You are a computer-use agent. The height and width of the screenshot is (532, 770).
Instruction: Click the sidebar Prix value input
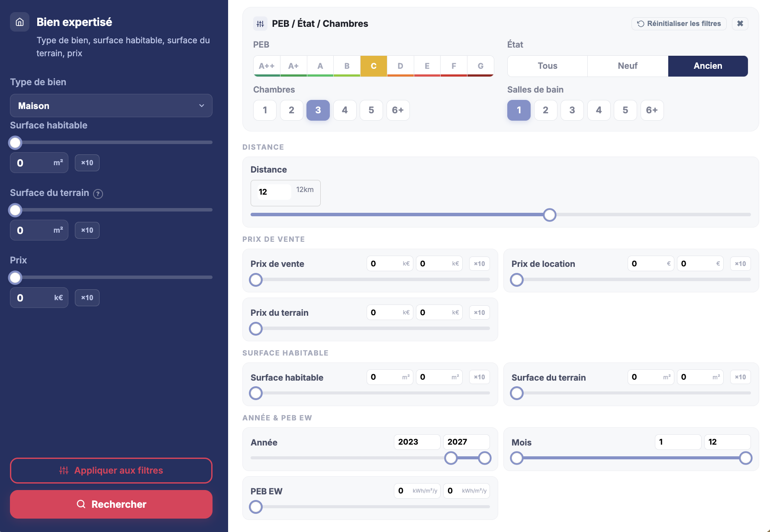pyautogui.click(x=39, y=298)
